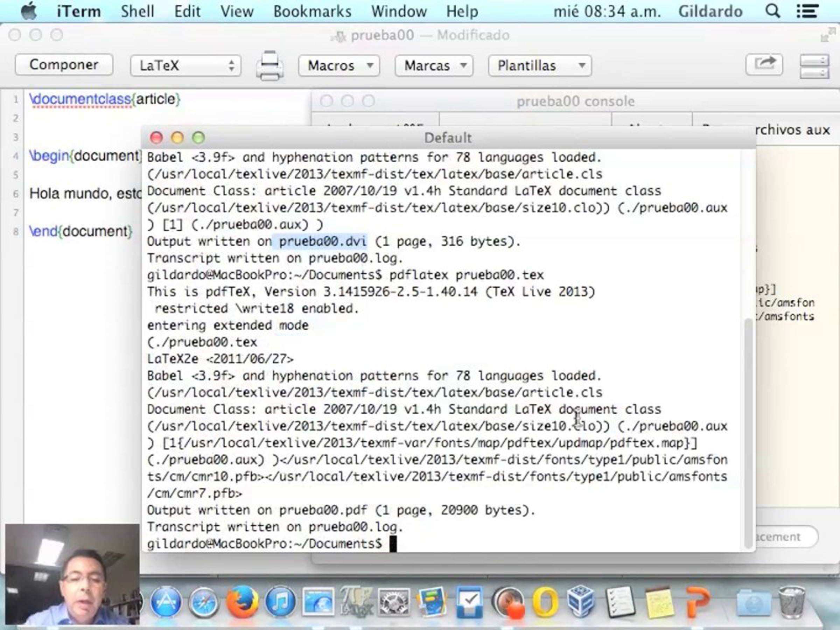
Task: Click the printer icon in toolbar
Action: click(269, 66)
